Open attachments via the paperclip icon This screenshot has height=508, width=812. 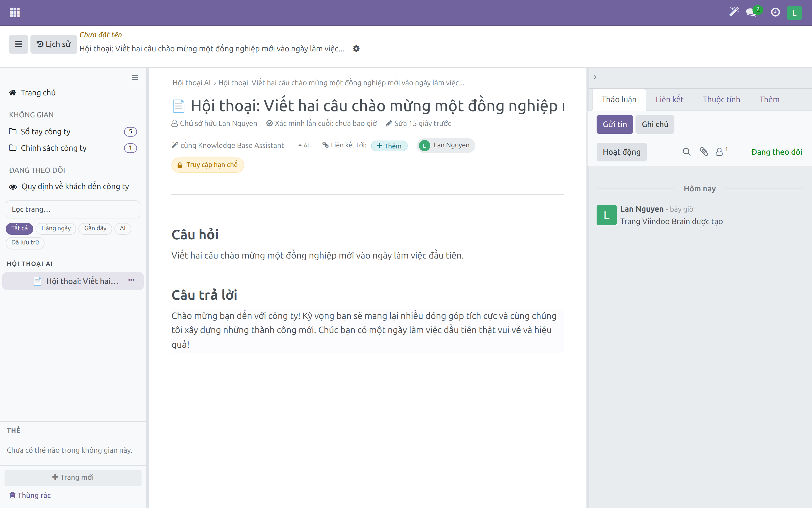[704, 152]
